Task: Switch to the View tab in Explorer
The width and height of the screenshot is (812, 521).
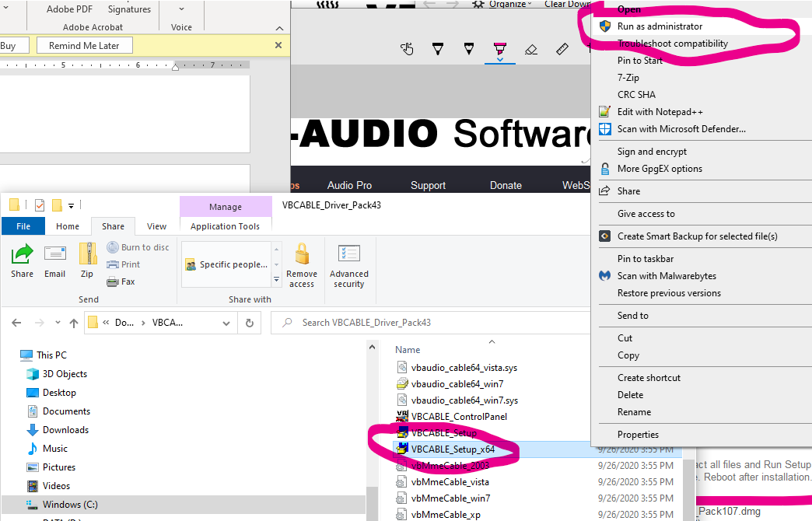Action: pyautogui.click(x=156, y=226)
